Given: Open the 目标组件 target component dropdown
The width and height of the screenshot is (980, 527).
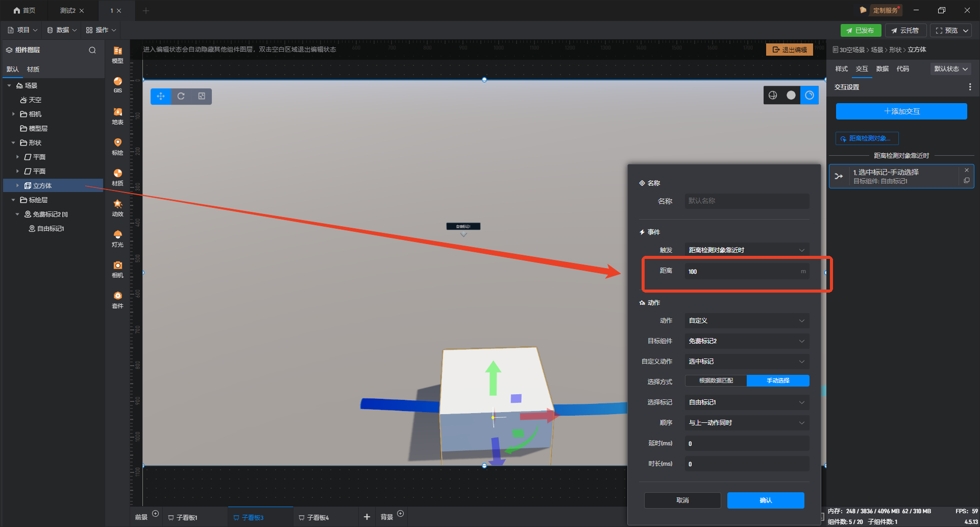Looking at the screenshot, I should point(746,341).
